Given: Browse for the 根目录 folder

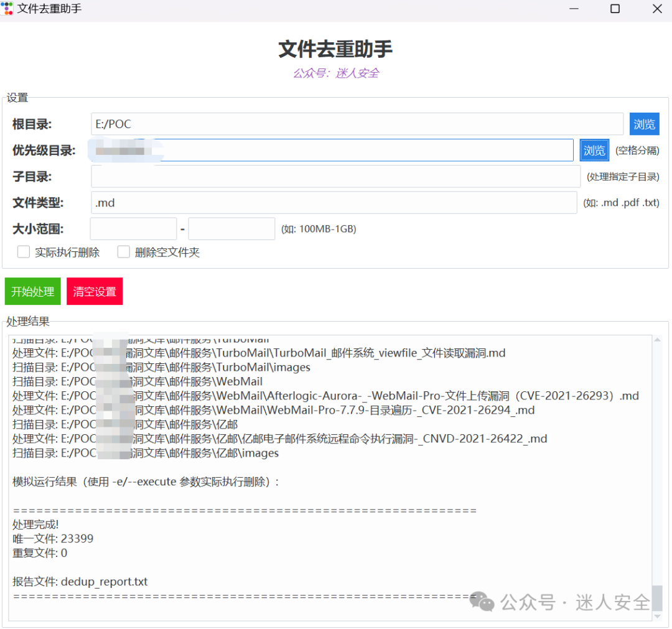Looking at the screenshot, I should pyautogui.click(x=644, y=124).
